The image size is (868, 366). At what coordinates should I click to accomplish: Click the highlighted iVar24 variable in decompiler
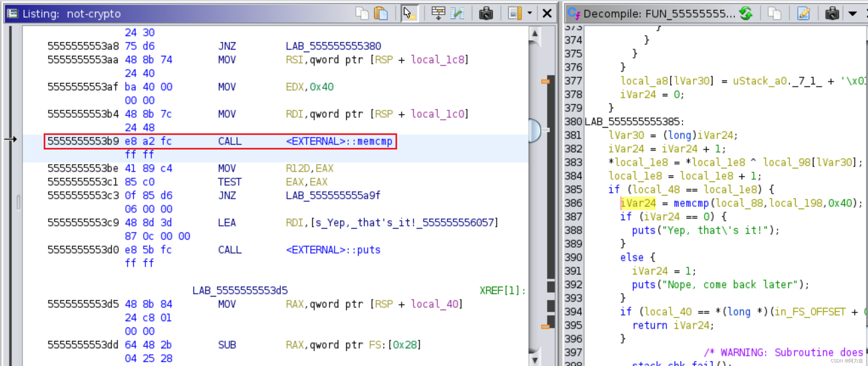click(x=638, y=203)
